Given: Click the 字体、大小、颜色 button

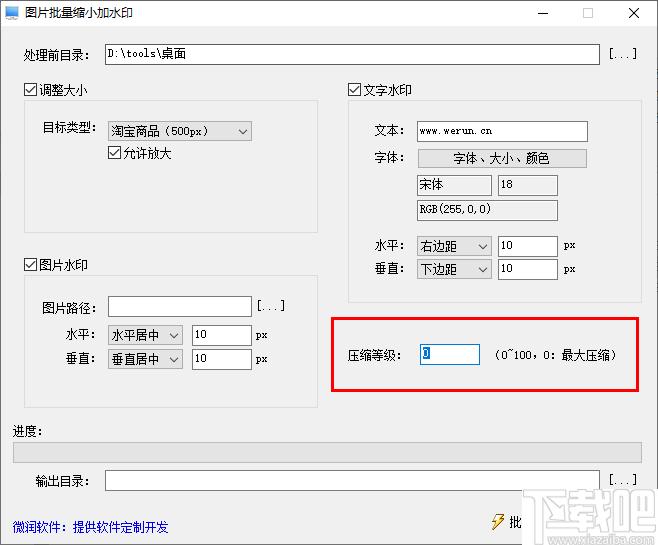Looking at the screenshot, I should [x=502, y=158].
